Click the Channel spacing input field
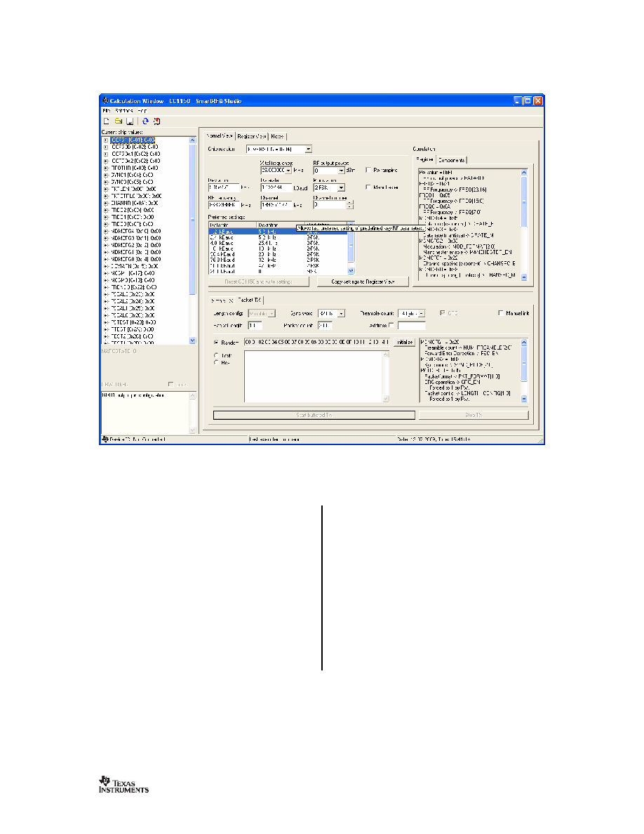 (x=276, y=205)
